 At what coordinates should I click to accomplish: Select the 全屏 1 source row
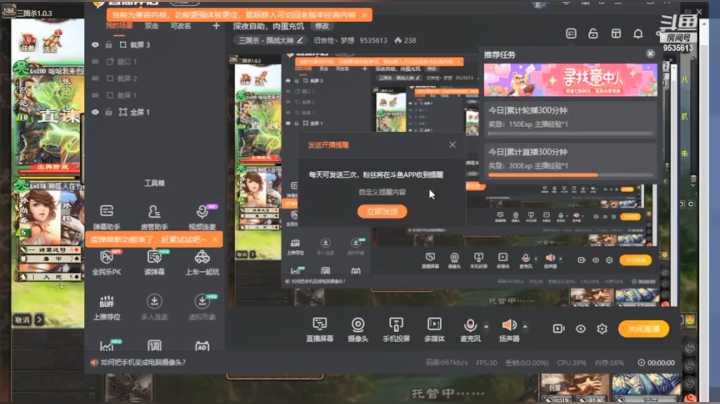coord(154,112)
